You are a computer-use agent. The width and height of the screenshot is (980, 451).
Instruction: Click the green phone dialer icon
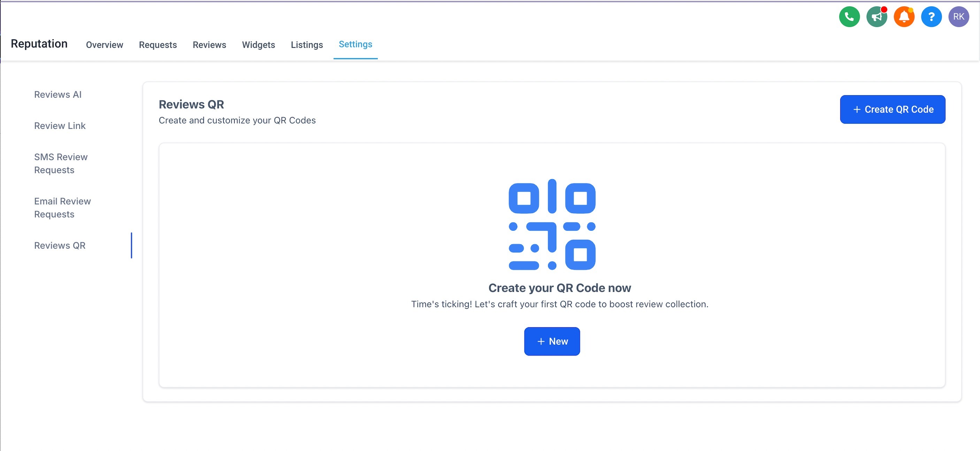849,17
